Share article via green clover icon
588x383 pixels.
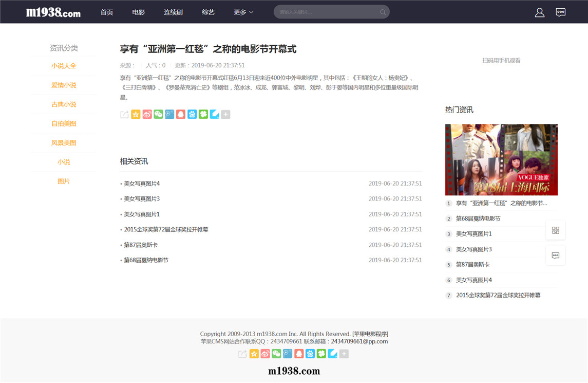tap(203, 115)
